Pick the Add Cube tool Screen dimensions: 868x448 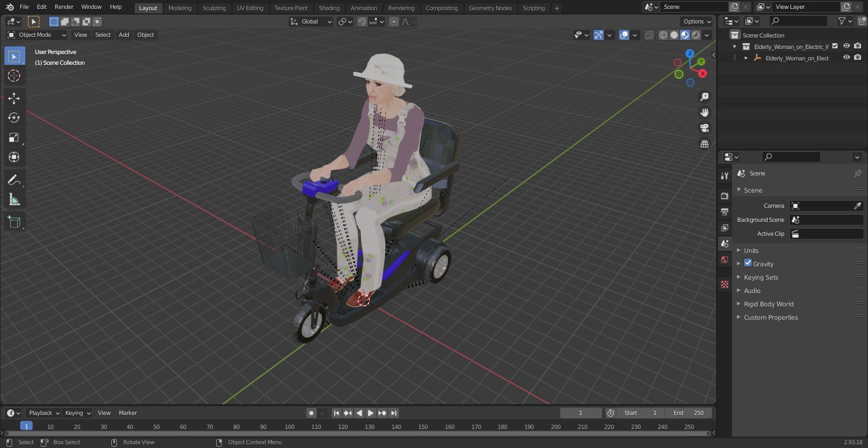14,222
